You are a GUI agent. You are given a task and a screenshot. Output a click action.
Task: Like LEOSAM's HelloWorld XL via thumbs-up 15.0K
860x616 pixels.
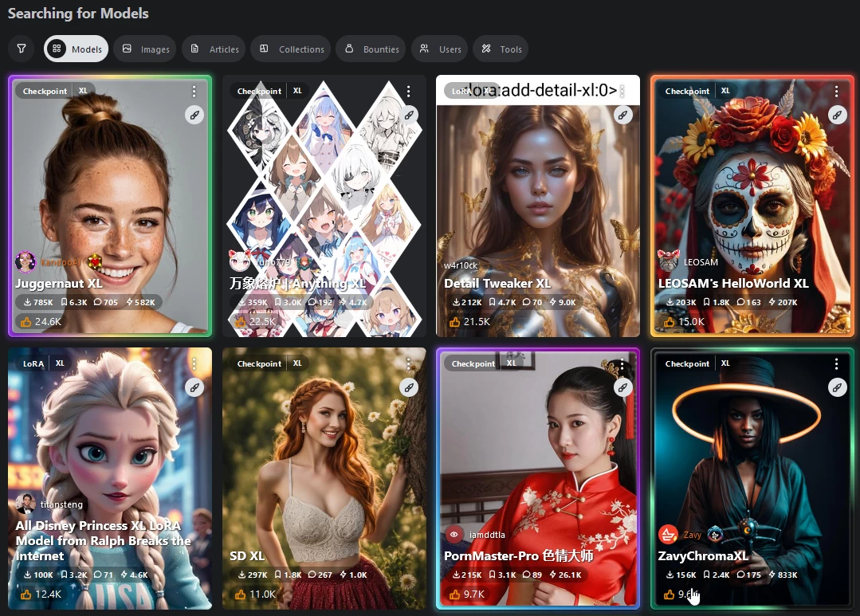coord(684,321)
